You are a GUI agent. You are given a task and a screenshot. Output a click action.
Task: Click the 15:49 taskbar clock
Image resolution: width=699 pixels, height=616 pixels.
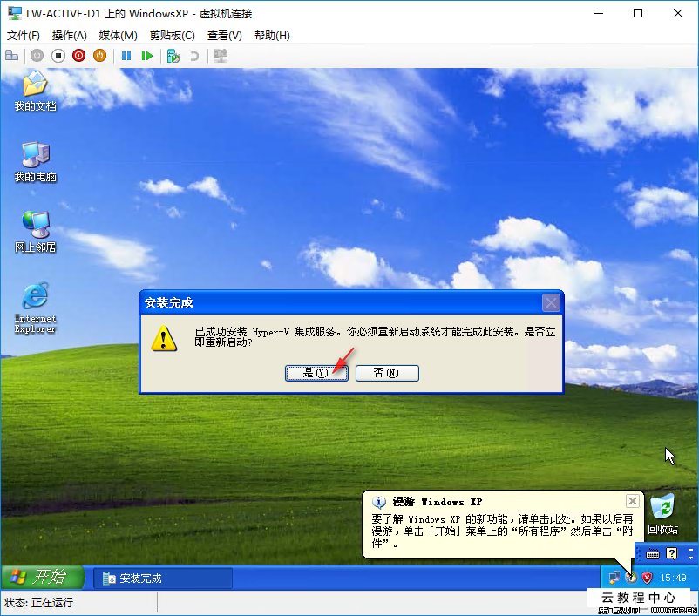pos(673,579)
